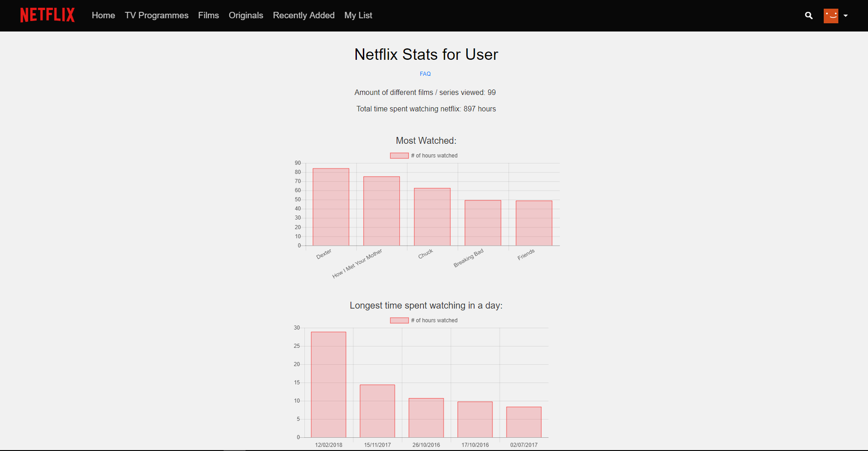Image resolution: width=868 pixels, height=451 pixels.
Task: Open the search magnifier icon
Action: point(809,16)
